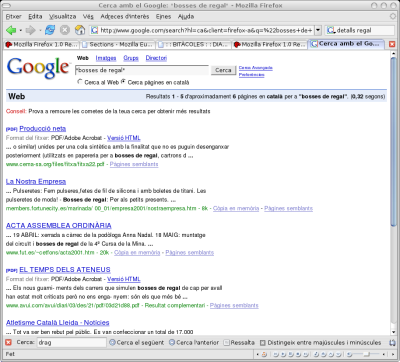Open the Ajuda menu
400x362 pixels.
point(186,16)
